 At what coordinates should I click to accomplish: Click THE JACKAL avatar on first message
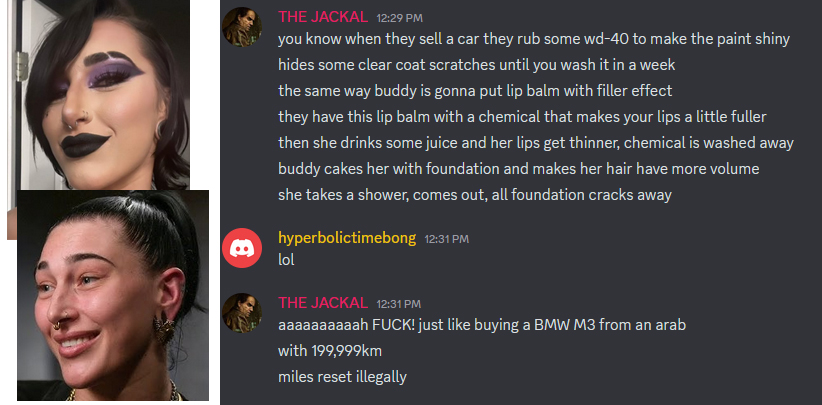click(242, 27)
